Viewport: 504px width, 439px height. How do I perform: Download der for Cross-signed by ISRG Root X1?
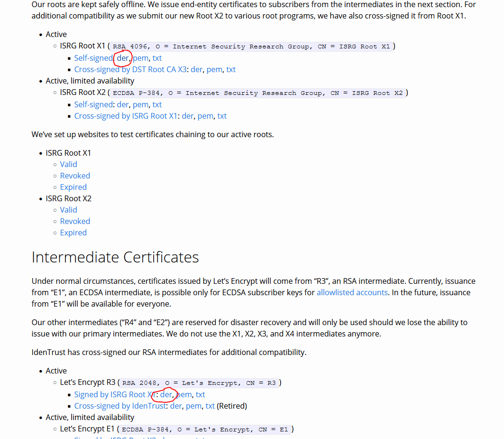pos(188,116)
